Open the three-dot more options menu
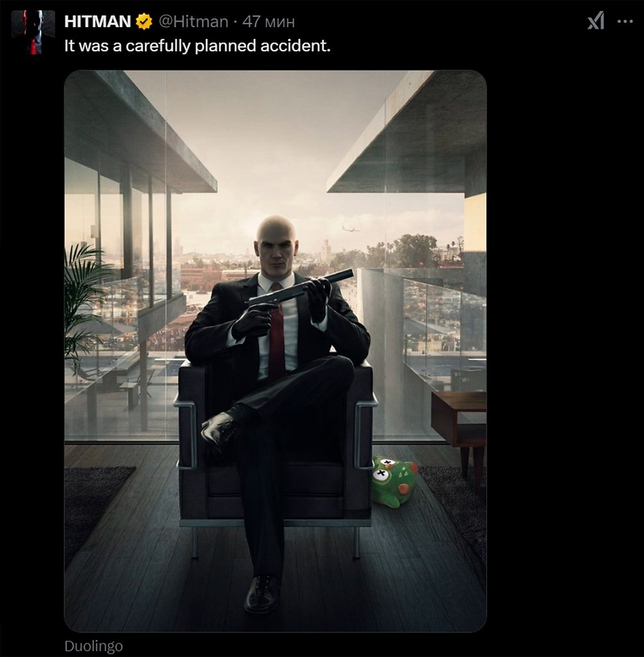The width and height of the screenshot is (644, 657). coord(625,22)
